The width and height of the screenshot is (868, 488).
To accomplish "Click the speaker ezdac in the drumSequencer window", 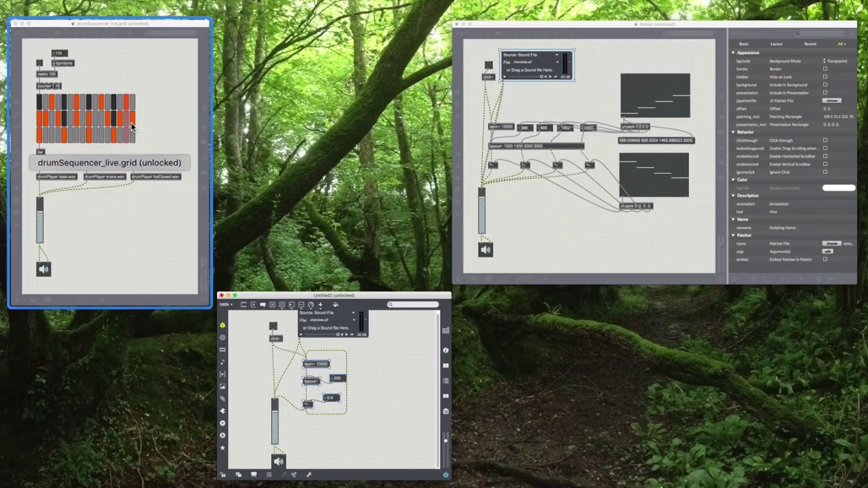I will (43, 269).
